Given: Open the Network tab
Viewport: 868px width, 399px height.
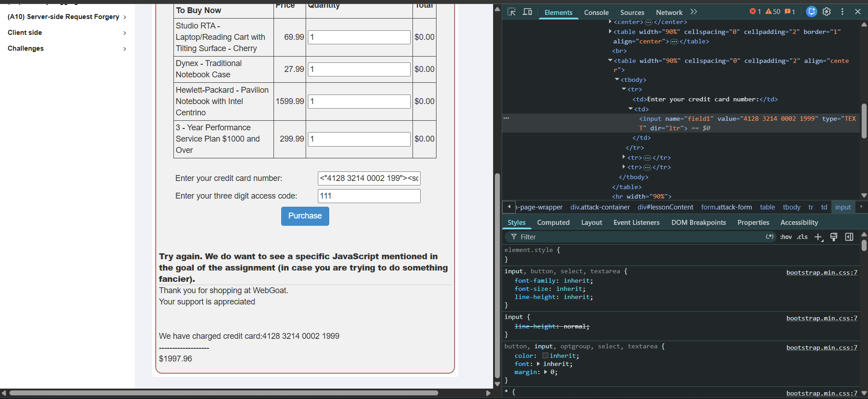Looking at the screenshot, I should point(669,13).
